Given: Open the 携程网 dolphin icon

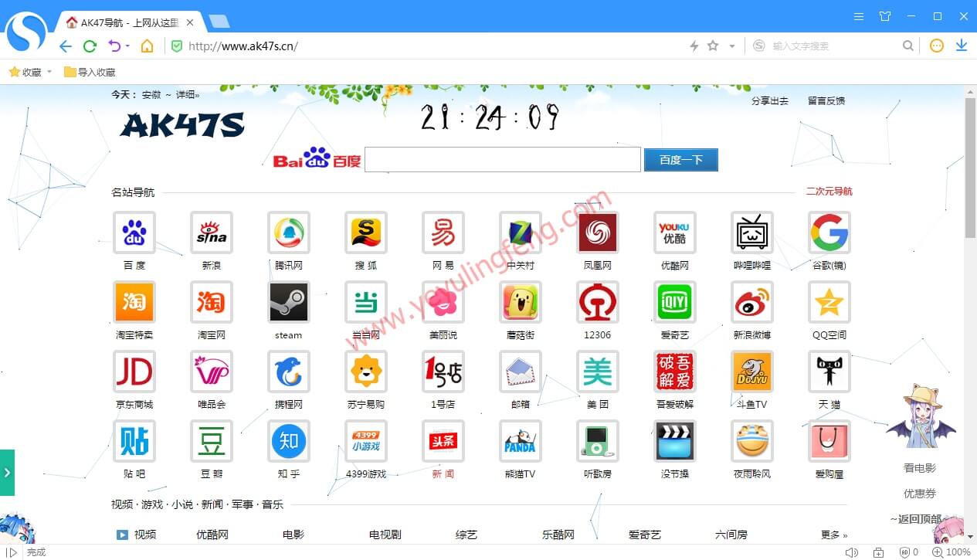Looking at the screenshot, I should tap(289, 372).
